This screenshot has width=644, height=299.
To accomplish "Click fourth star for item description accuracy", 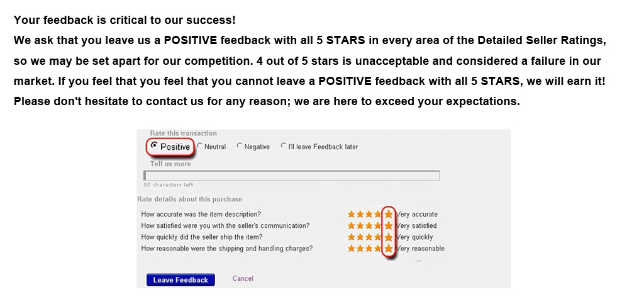I will (378, 214).
